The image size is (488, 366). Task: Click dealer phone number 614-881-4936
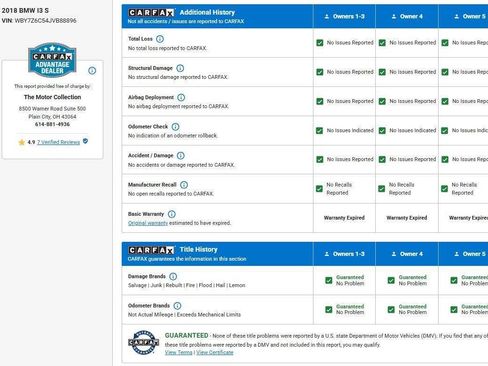pyautogui.click(x=52, y=124)
